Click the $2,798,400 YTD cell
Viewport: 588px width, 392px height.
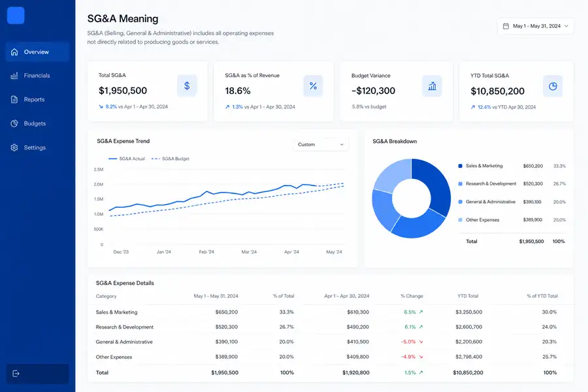click(x=468, y=357)
